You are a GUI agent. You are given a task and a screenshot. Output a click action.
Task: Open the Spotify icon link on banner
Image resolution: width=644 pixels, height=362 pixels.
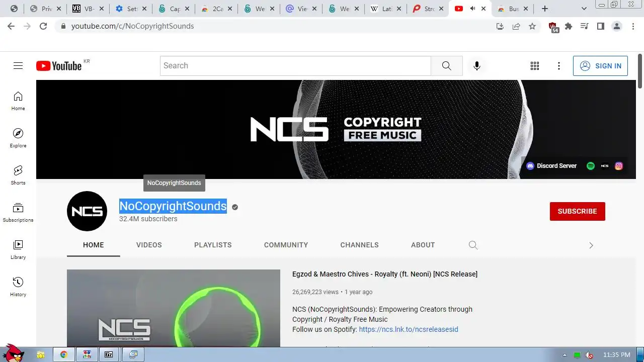tap(591, 166)
